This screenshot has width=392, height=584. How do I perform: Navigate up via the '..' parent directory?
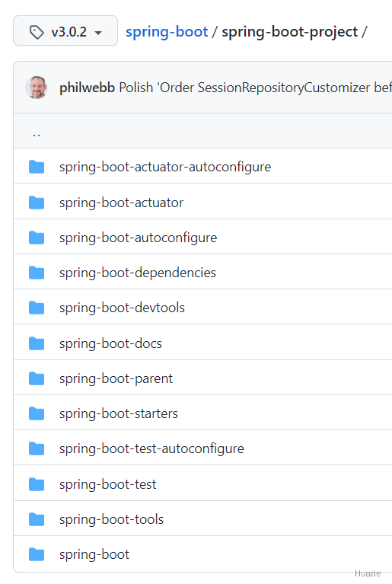click(x=37, y=132)
